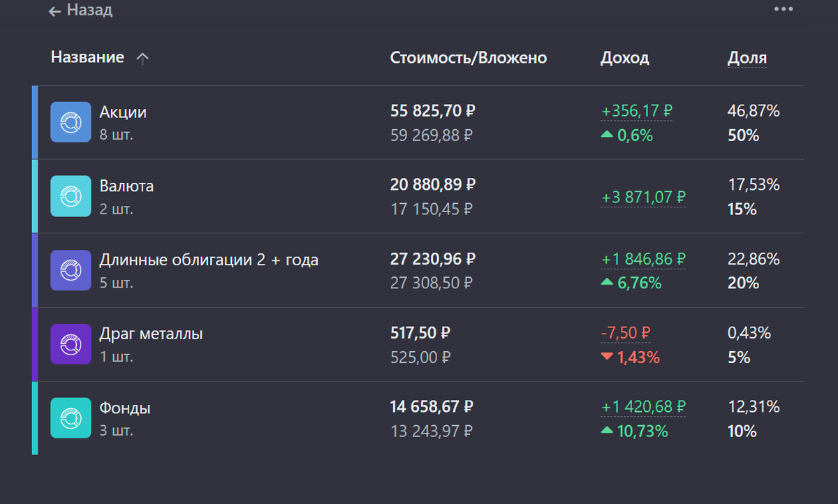
Task: Click the blue color bar beside Акции
Action: pyautogui.click(x=35, y=122)
